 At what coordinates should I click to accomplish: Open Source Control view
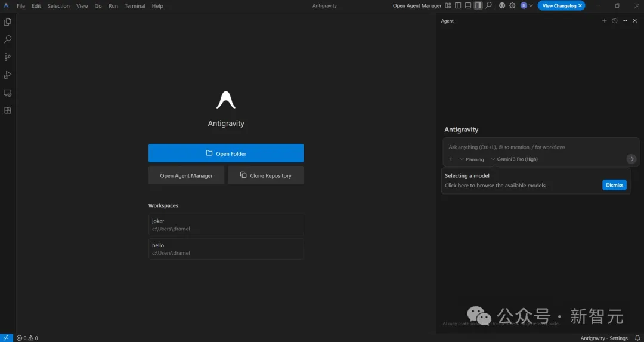(8, 57)
